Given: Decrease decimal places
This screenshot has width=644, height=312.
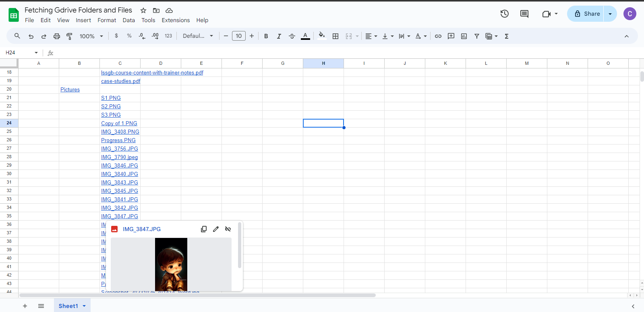Looking at the screenshot, I should [x=142, y=36].
